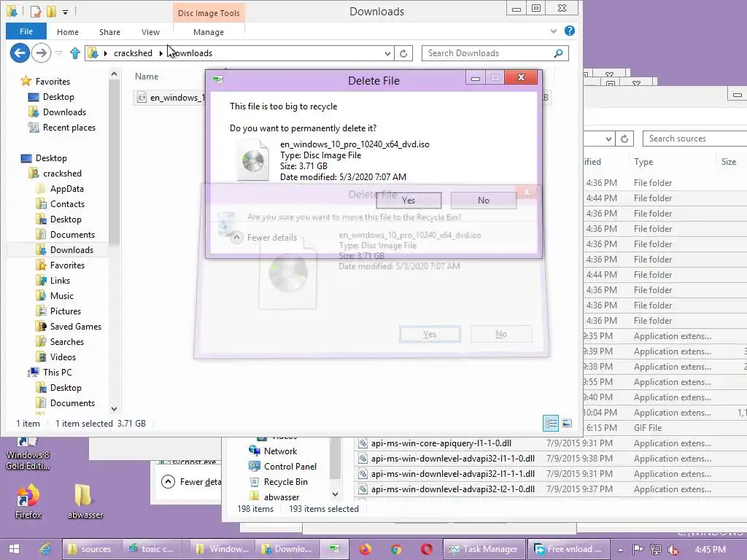Collapse Fewer details in faded delete dialog
The image size is (747, 560).
tap(264, 237)
